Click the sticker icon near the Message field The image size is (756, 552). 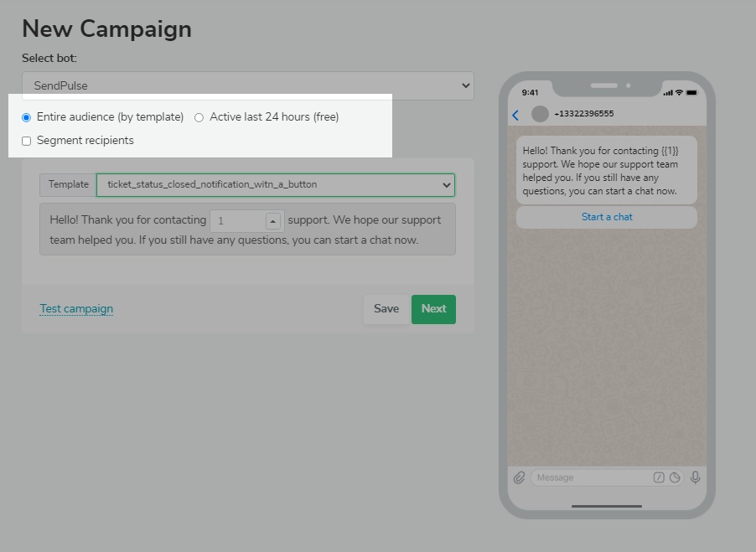coord(659,477)
